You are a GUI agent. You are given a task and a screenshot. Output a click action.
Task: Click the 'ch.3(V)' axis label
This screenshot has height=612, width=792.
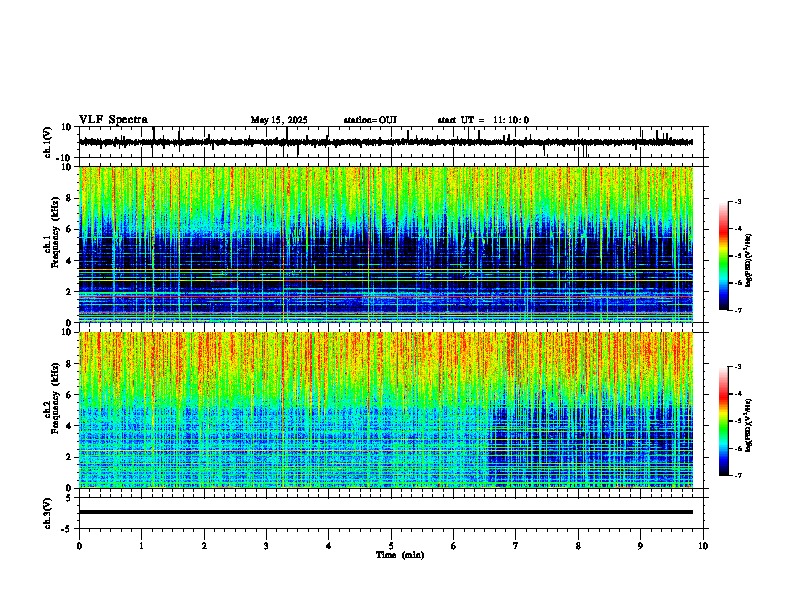pos(48,513)
